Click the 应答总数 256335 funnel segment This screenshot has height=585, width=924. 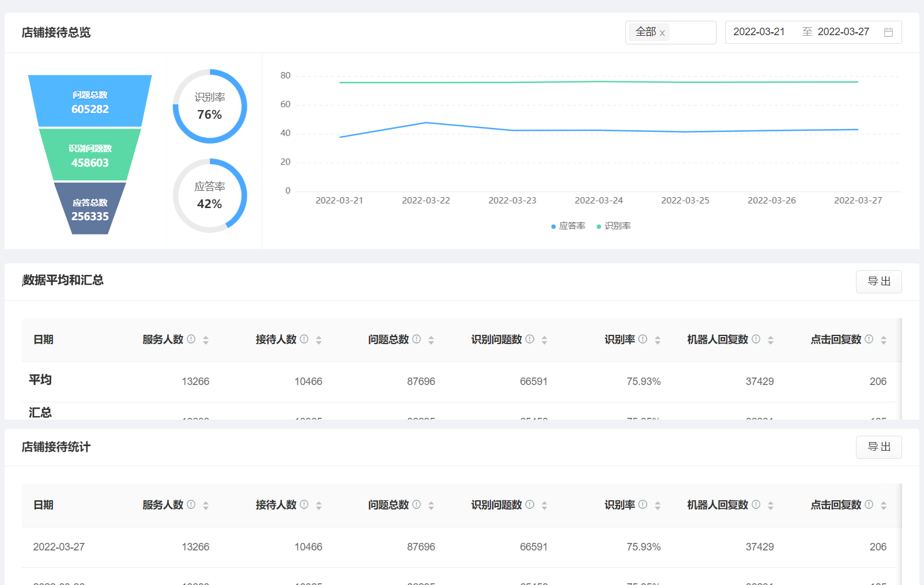click(90, 209)
